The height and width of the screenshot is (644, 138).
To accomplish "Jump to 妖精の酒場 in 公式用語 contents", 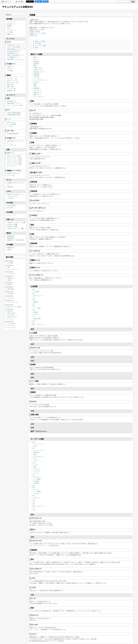I will click(x=37, y=318).
